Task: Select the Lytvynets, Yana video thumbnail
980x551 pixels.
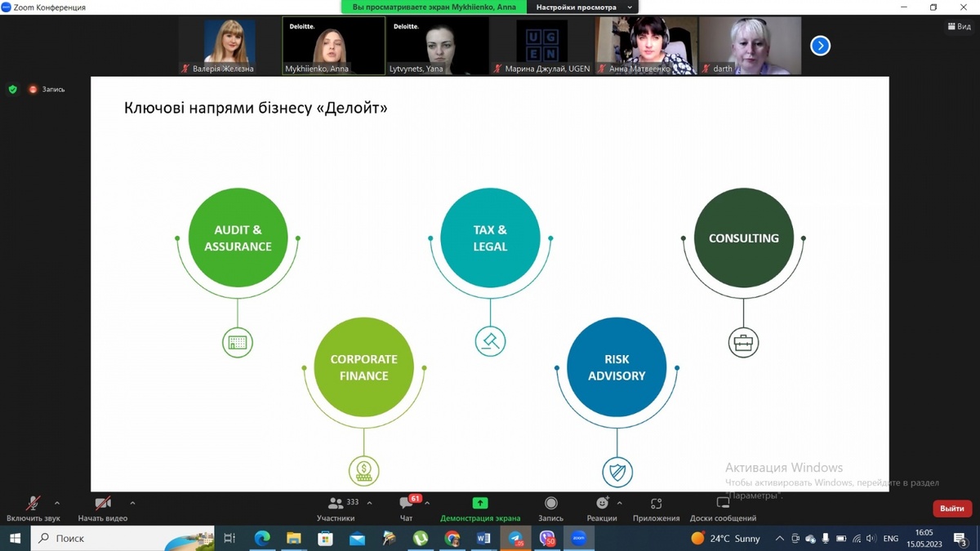Action: [x=437, y=46]
